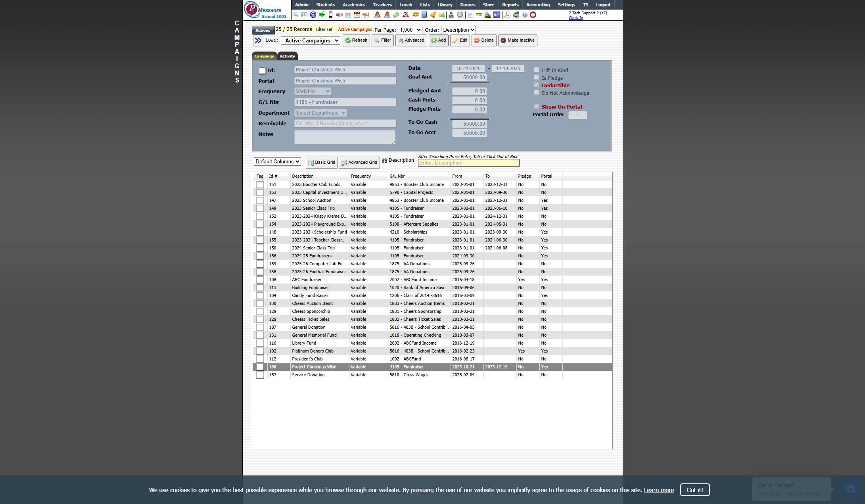The width and height of the screenshot is (865, 504).
Task: Check the tag box for Library Fund
Action: pyautogui.click(x=260, y=343)
